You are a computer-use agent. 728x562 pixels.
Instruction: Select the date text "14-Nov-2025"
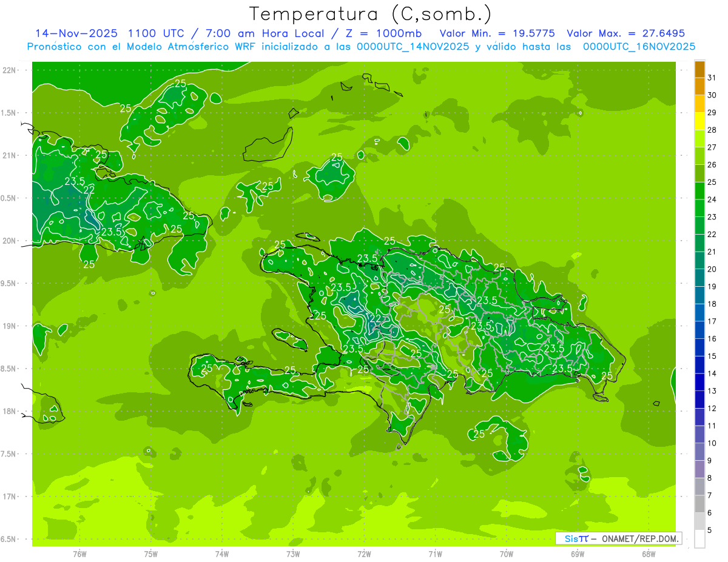[x=75, y=33]
